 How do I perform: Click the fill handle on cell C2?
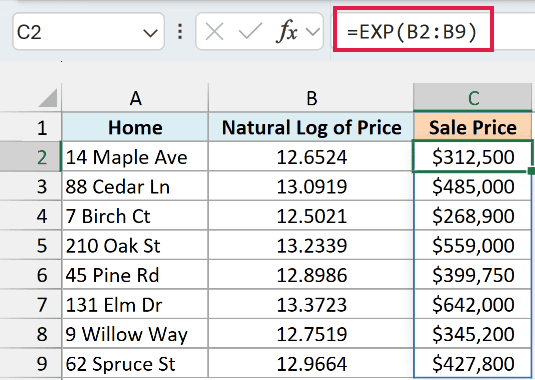coord(531,171)
